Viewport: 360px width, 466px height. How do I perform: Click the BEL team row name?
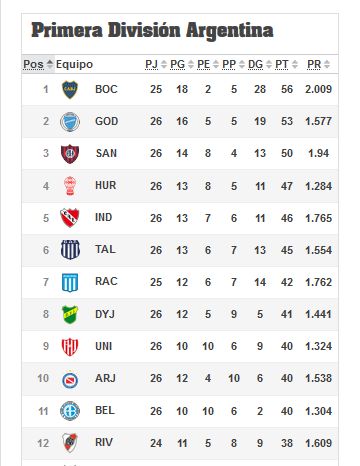[105, 410]
